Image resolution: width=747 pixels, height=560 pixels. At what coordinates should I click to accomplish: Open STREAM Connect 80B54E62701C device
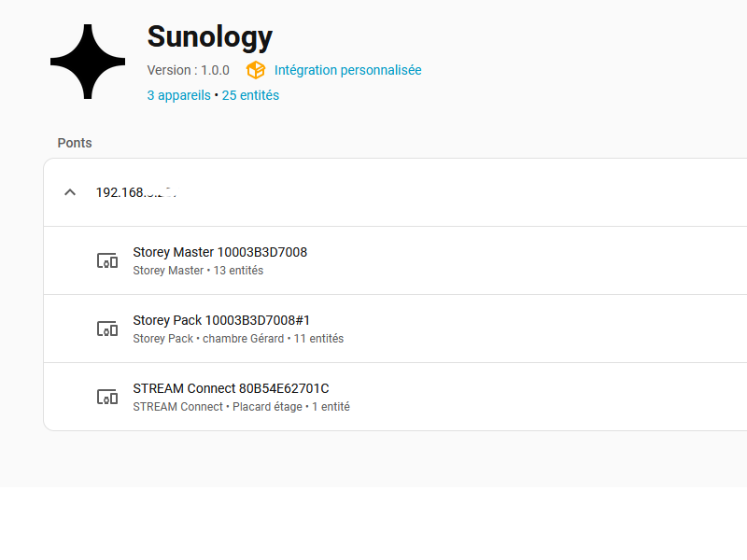[231, 388]
